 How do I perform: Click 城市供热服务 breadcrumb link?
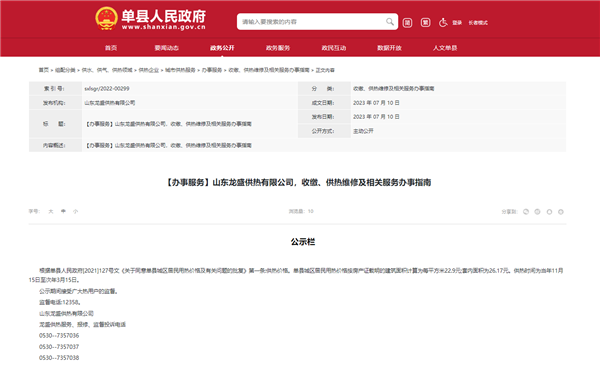pyautogui.click(x=180, y=70)
